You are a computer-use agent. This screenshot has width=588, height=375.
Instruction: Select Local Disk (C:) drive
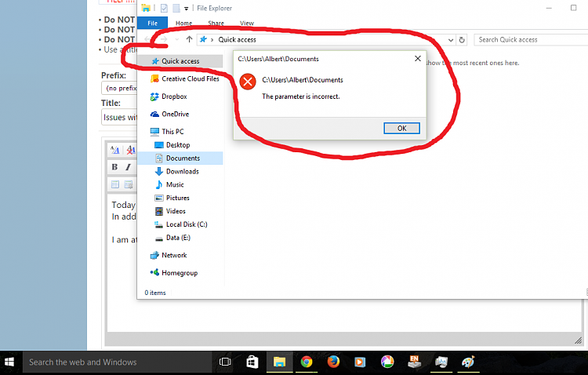[187, 224]
